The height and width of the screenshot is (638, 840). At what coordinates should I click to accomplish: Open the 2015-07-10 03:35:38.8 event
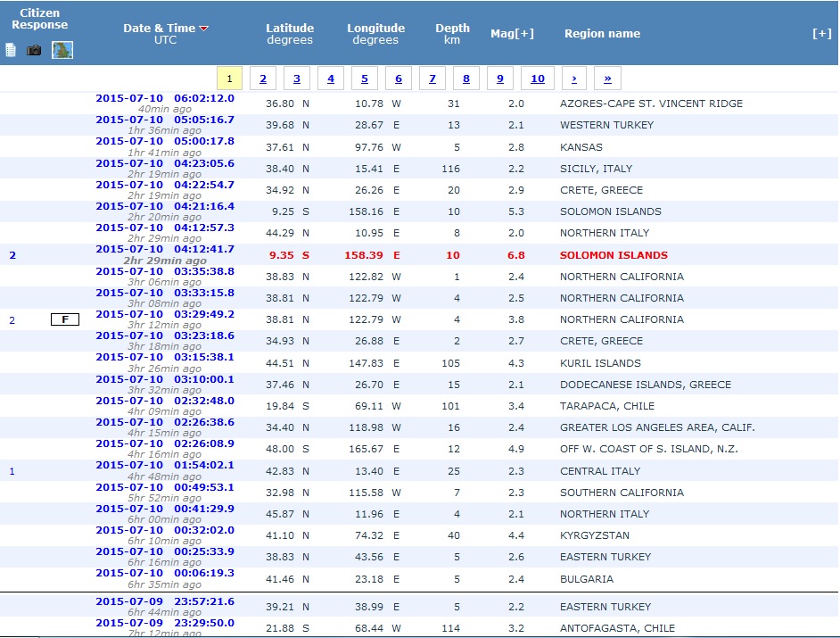click(x=165, y=271)
